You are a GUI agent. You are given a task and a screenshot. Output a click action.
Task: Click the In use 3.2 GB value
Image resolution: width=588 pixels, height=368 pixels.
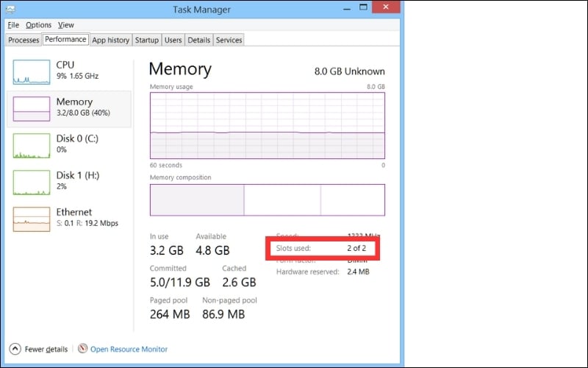tap(167, 250)
